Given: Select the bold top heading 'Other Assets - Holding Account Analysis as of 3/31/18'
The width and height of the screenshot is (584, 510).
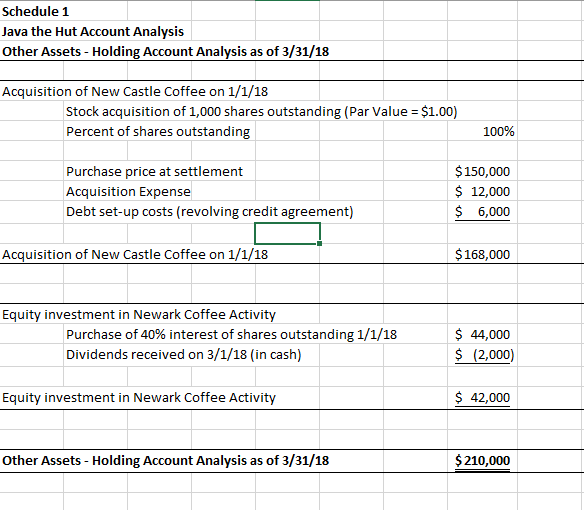Looking at the screenshot, I should [x=165, y=51].
